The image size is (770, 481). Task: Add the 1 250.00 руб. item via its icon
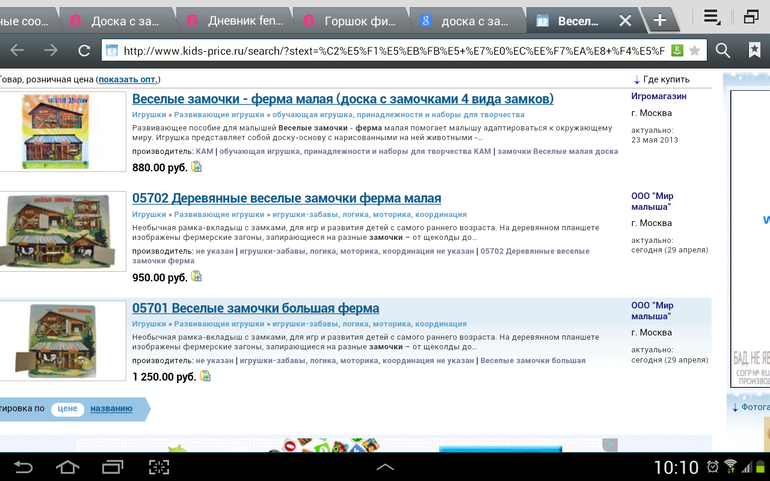point(205,376)
